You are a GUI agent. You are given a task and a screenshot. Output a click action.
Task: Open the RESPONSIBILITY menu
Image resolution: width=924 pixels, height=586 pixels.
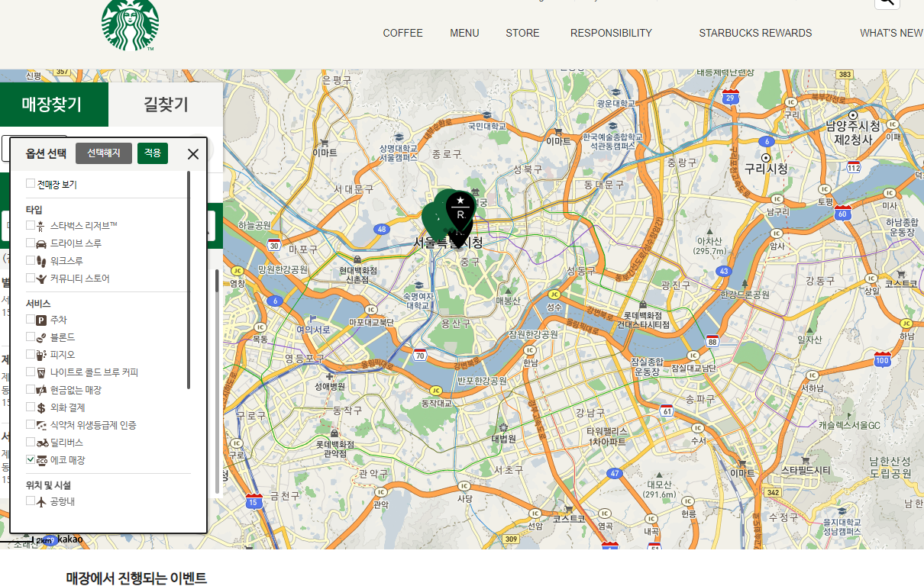tap(611, 33)
